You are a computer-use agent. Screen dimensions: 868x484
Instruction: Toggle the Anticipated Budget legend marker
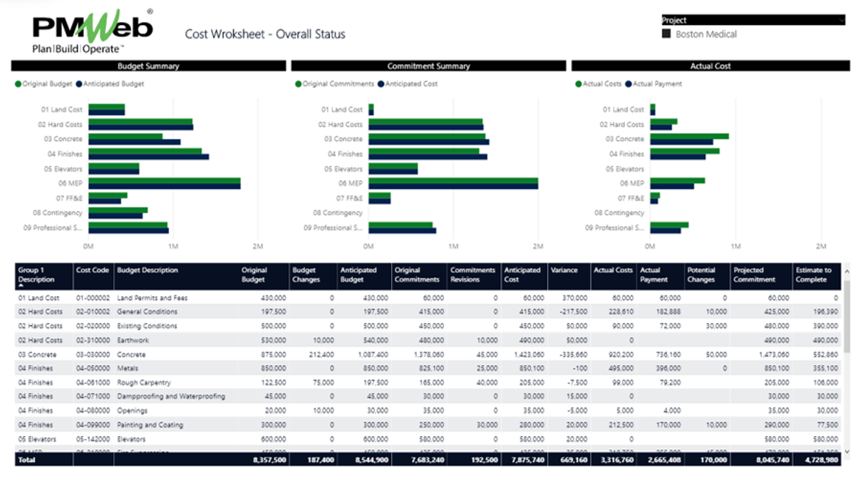pos(79,84)
